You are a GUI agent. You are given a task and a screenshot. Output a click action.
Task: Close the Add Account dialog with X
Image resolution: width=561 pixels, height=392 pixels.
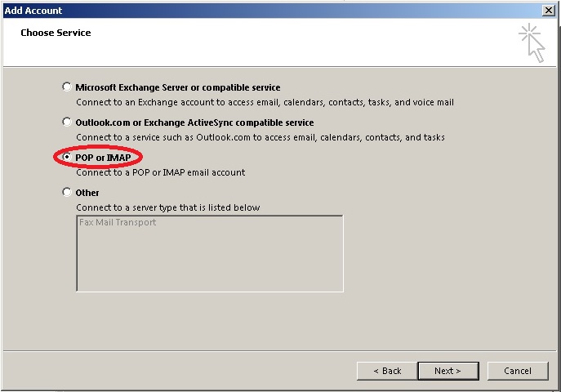(x=549, y=11)
